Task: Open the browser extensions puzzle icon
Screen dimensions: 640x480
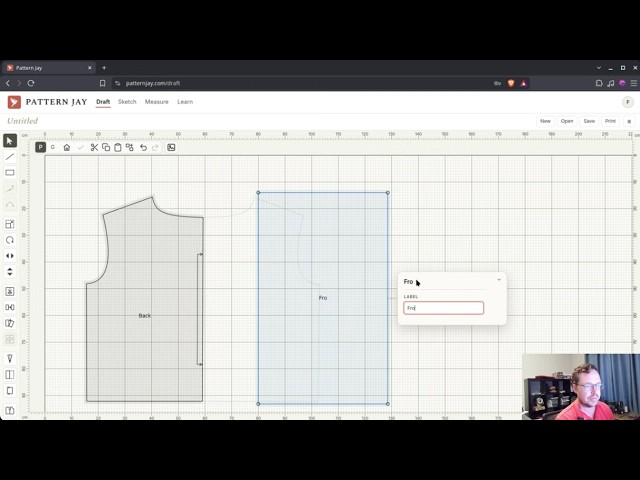Action: 599,83
